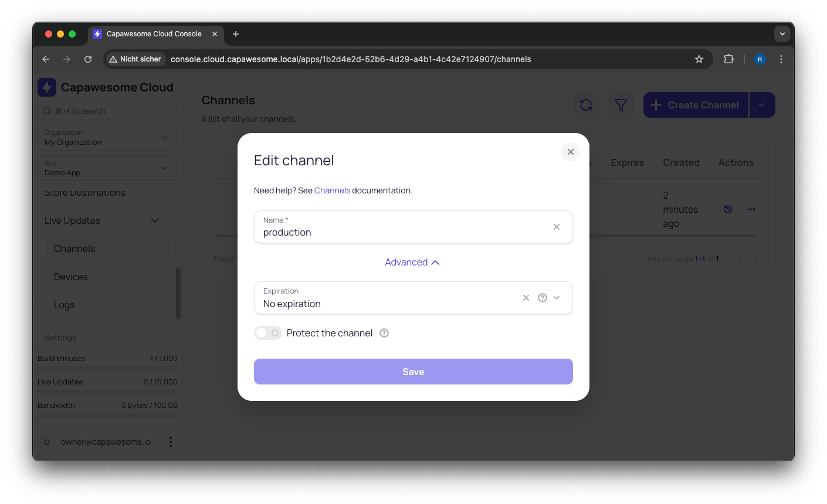Click the Capawesome Cloud lightning logo

click(48, 87)
